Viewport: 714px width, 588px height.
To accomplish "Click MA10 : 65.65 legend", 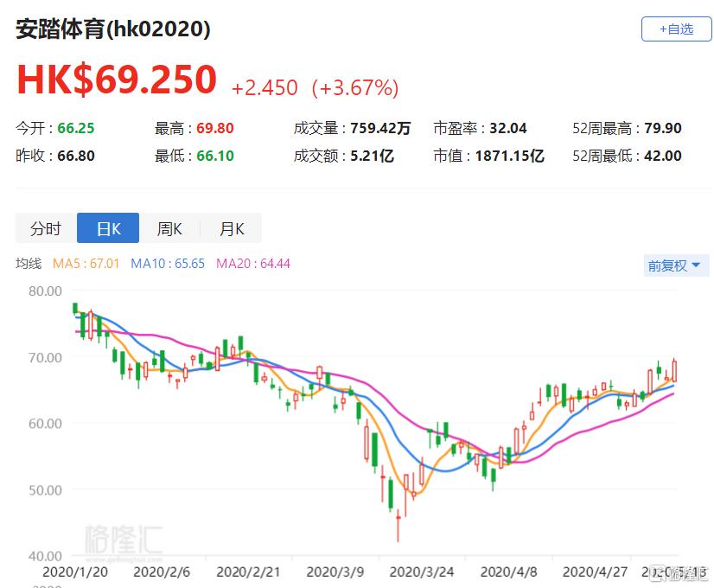I will (168, 264).
